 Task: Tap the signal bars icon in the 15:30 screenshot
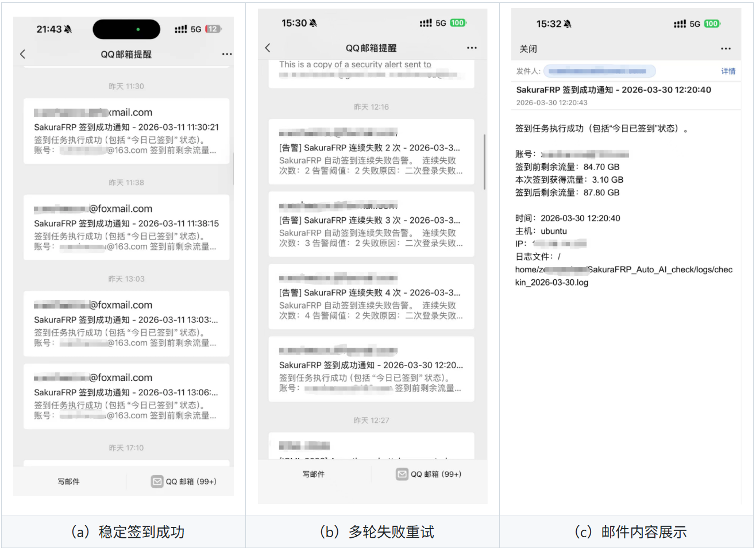click(426, 23)
